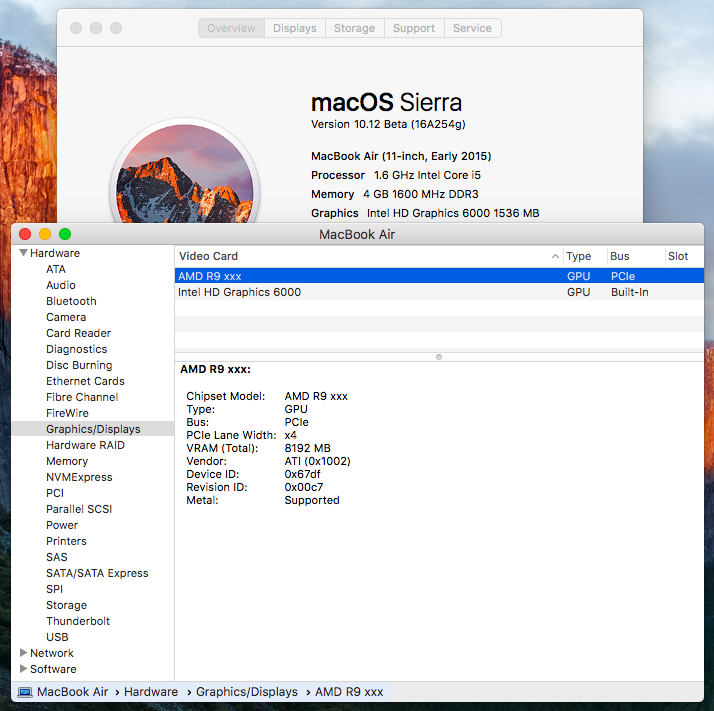
Task: Click the green zoom button of MacBook Air window
Action: 65,234
